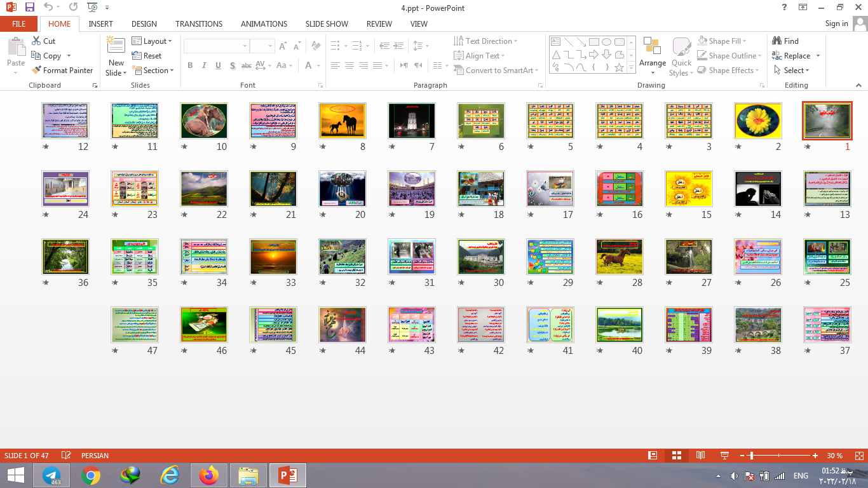Screen dimensions: 868x488
Task: Open the FILE menu tab
Action: pos(19,24)
